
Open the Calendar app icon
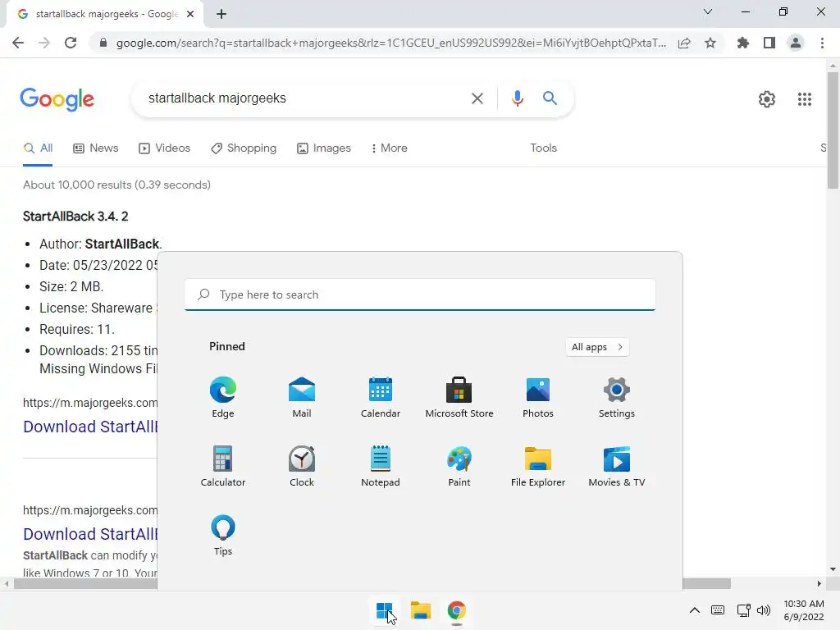coord(381,397)
